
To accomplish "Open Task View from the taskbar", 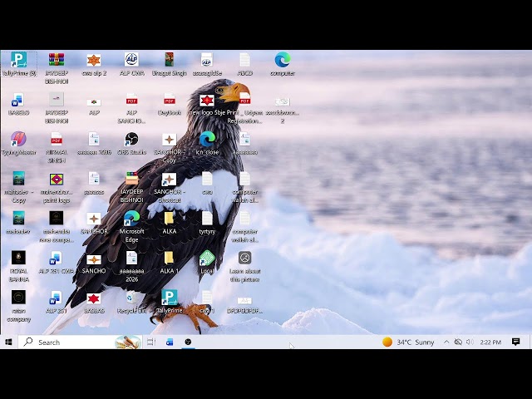I will 151,342.
